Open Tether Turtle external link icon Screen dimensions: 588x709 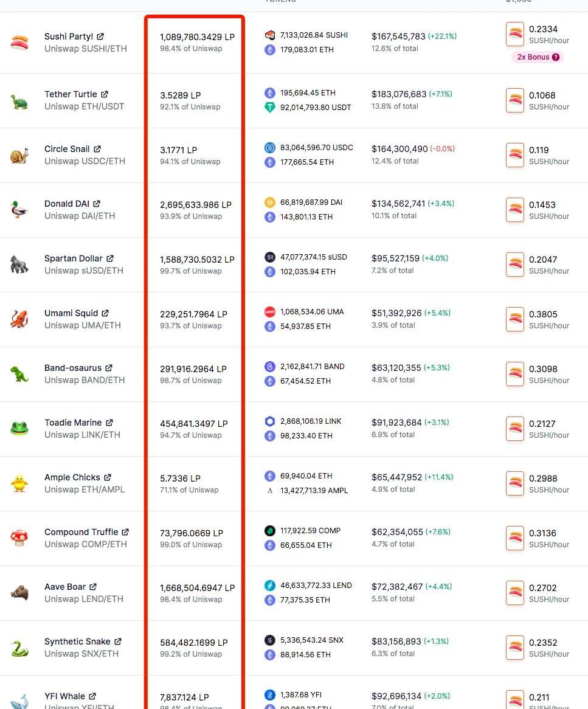(x=105, y=94)
